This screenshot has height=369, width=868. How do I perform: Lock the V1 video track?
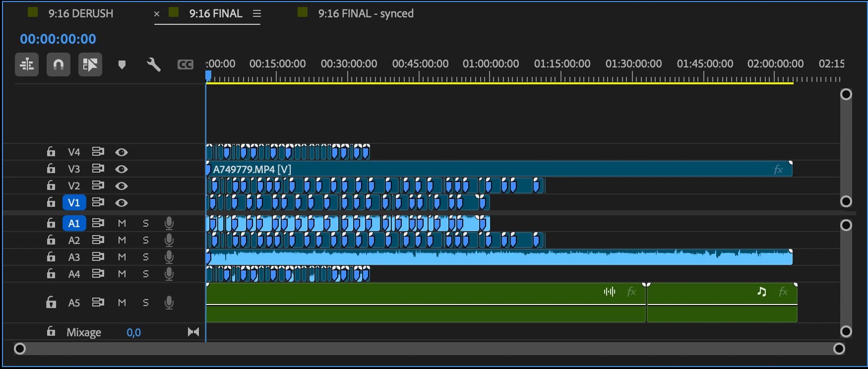pyautogui.click(x=51, y=202)
